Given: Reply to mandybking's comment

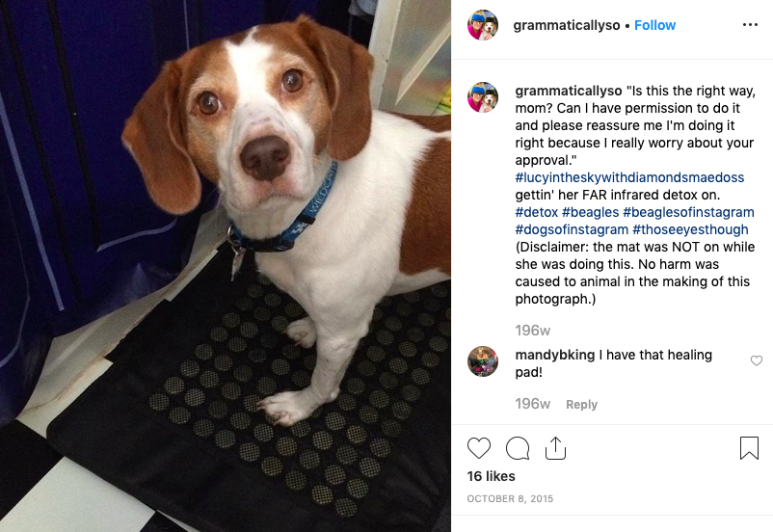Looking at the screenshot, I should (581, 404).
